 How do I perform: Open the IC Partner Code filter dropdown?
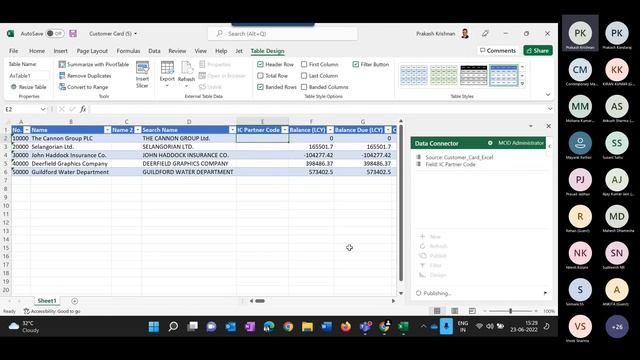pos(285,130)
